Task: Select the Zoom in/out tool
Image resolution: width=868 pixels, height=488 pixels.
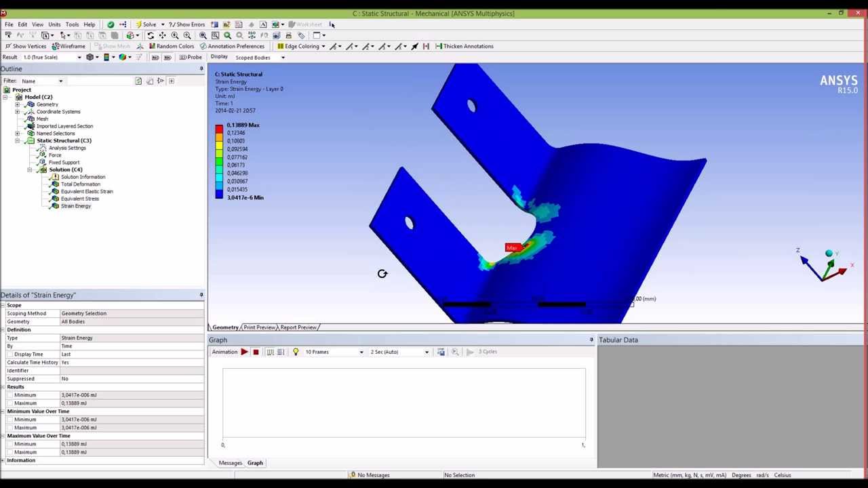Action: tap(175, 35)
